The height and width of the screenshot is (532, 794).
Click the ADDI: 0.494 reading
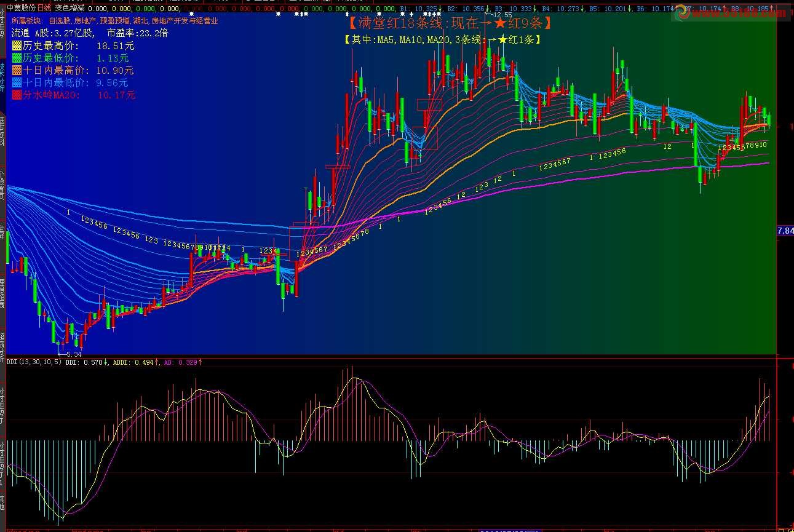[x=136, y=362]
